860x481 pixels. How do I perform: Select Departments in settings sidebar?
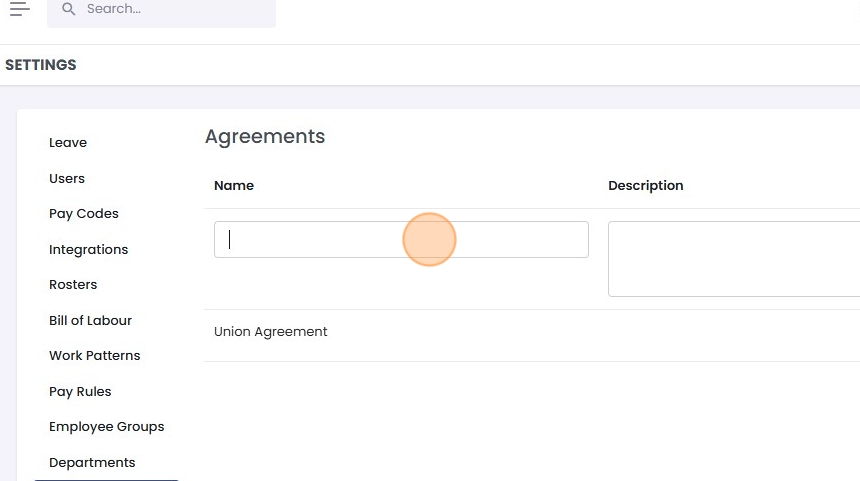[x=92, y=463]
